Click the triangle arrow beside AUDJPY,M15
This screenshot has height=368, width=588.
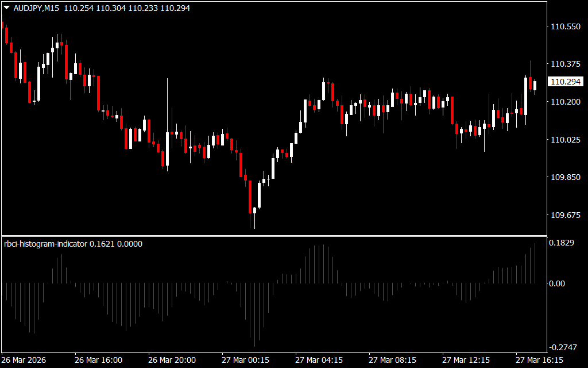point(6,9)
